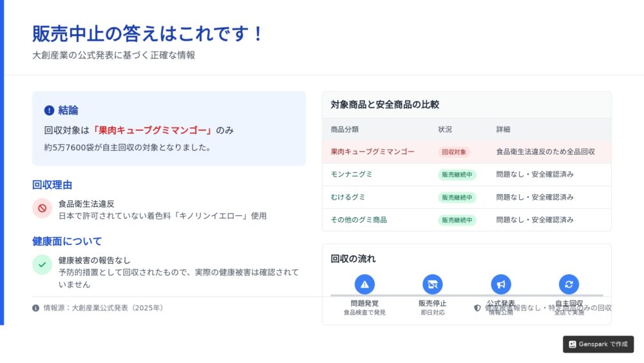Click the exclamation icon beside 結論
The width and height of the screenshot is (644, 363).
click(x=49, y=110)
